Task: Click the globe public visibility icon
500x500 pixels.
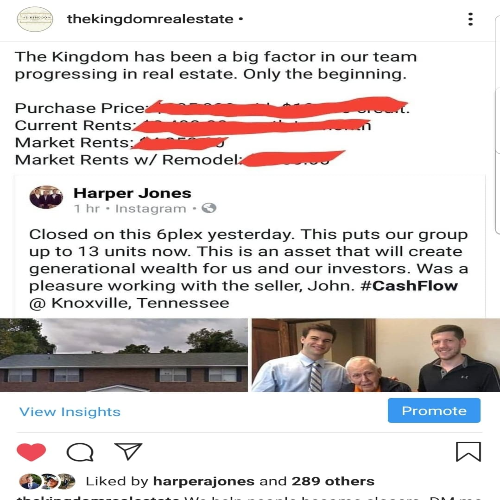Action: 209,208
